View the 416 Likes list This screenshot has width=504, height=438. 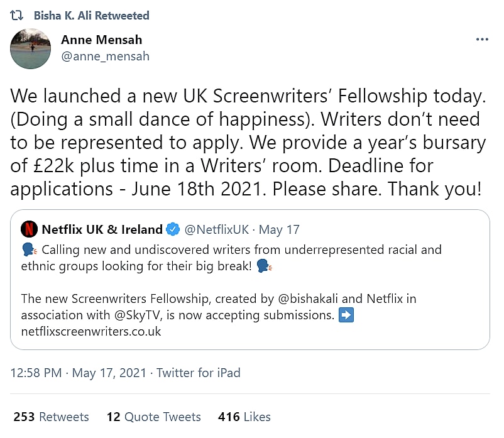point(244,417)
